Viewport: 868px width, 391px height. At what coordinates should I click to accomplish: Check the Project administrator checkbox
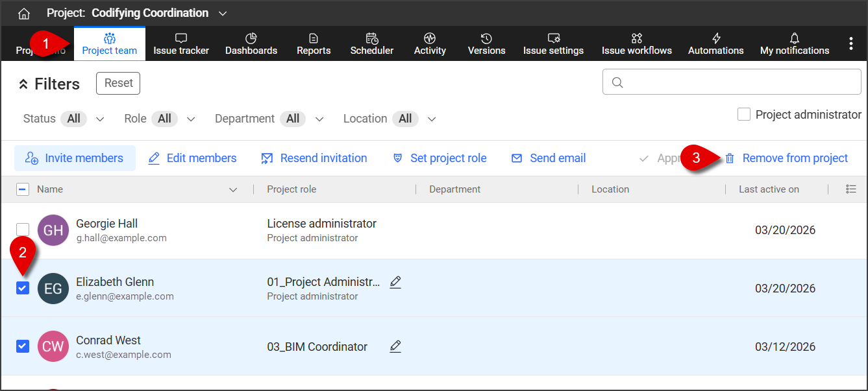click(x=744, y=115)
